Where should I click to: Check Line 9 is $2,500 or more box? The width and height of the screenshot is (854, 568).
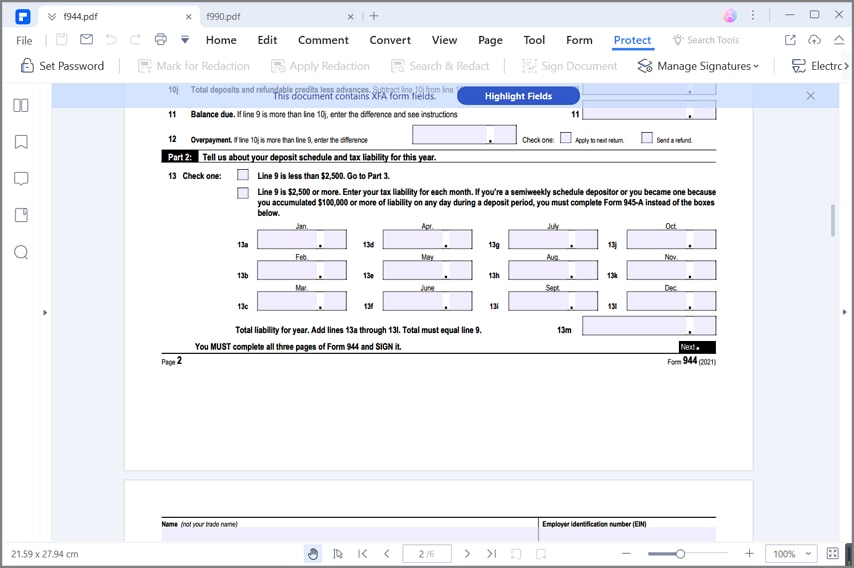click(x=243, y=193)
